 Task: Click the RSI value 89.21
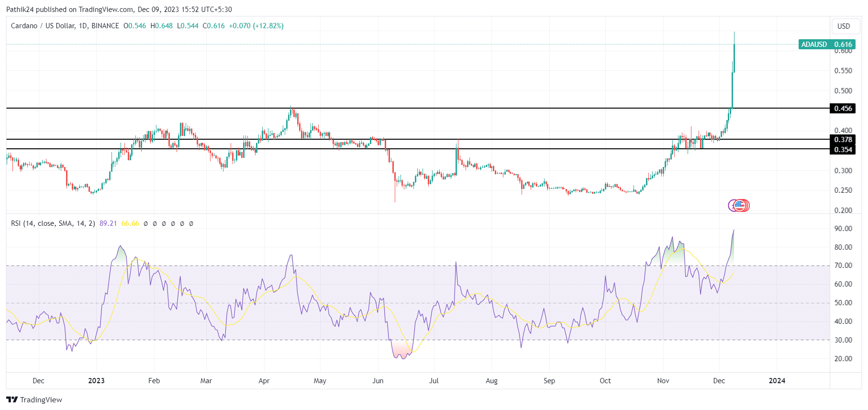[108, 223]
